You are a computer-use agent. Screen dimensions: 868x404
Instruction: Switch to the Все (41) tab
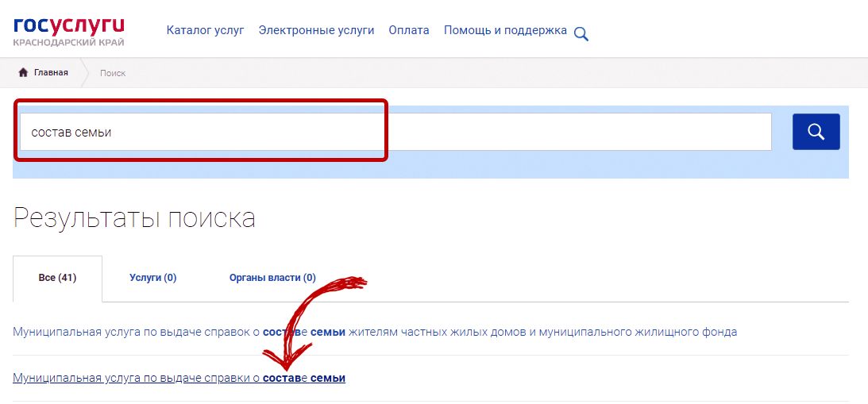click(57, 278)
